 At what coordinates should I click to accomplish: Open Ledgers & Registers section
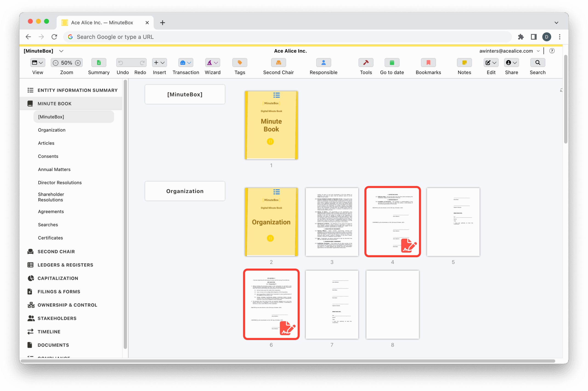[65, 265]
